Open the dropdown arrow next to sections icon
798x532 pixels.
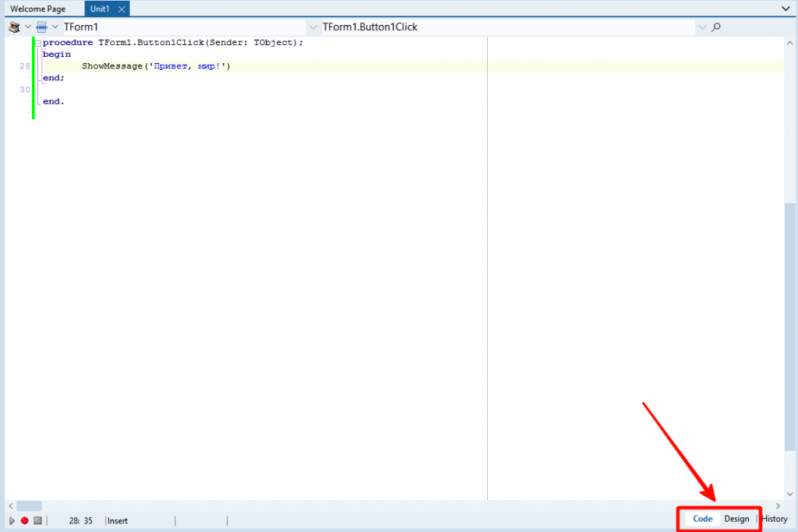28,27
